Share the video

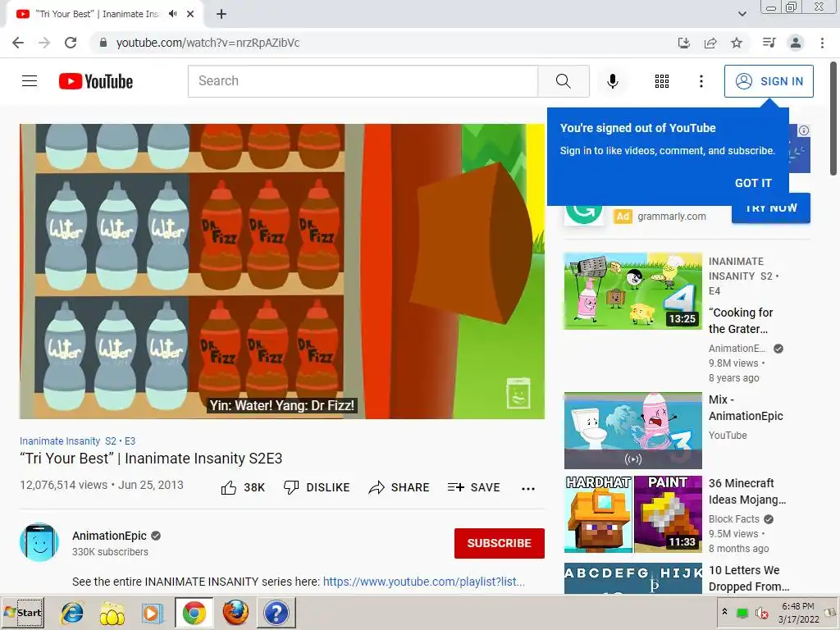pos(399,487)
